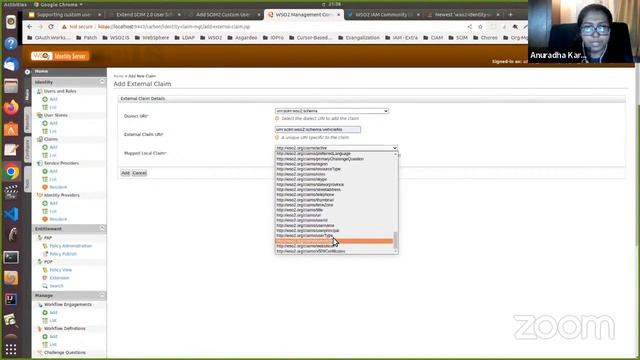Open Resident under Service Providers
This screenshot has height=360, width=640.
pos(58,187)
